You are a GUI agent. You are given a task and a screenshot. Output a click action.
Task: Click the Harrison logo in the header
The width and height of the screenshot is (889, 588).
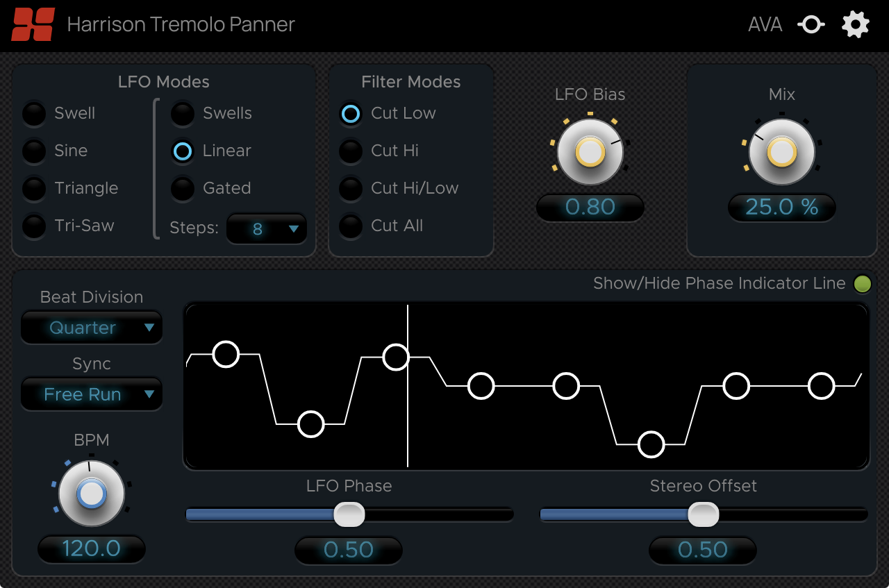pyautogui.click(x=32, y=24)
